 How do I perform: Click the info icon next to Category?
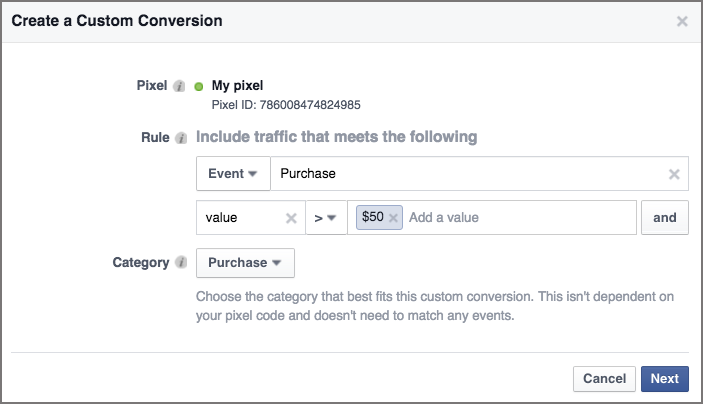pos(181,263)
